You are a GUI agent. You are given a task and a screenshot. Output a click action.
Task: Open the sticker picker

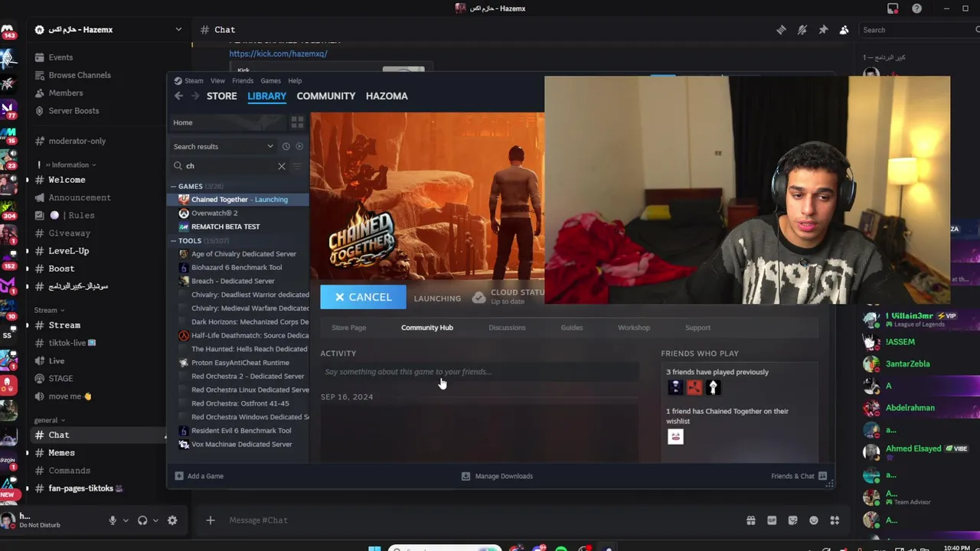pos(792,520)
